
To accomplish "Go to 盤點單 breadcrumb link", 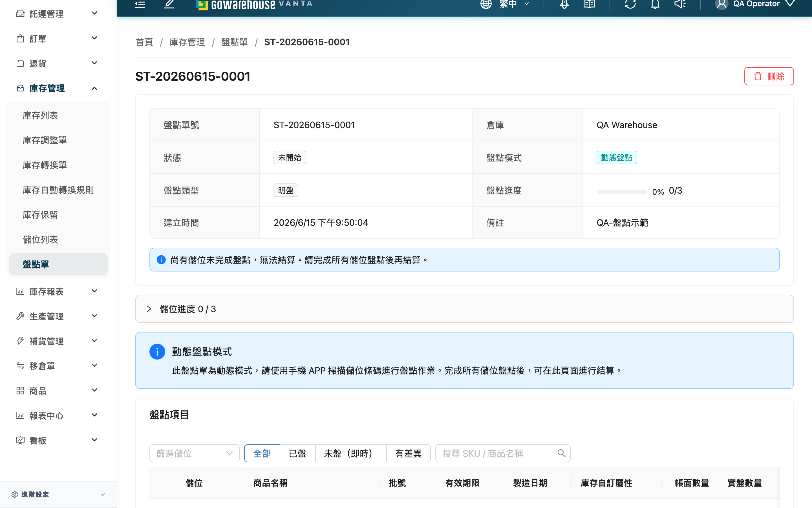I will click(234, 42).
